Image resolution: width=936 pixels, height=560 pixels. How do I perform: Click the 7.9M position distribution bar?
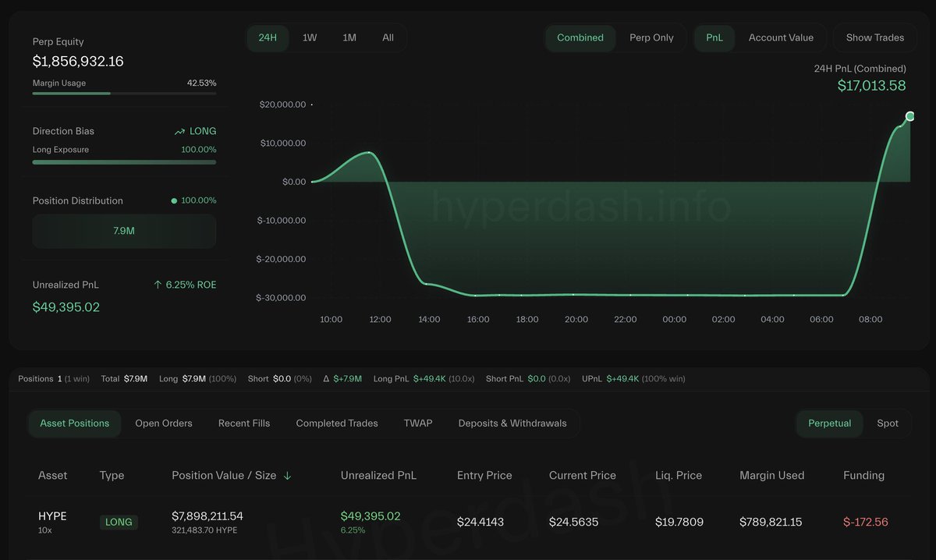coord(124,232)
